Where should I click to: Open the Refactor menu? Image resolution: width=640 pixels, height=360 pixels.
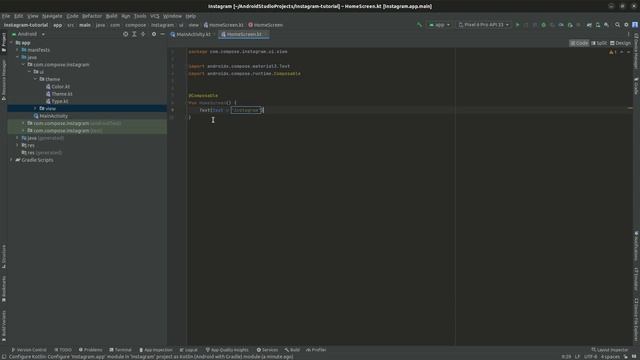pos(92,16)
